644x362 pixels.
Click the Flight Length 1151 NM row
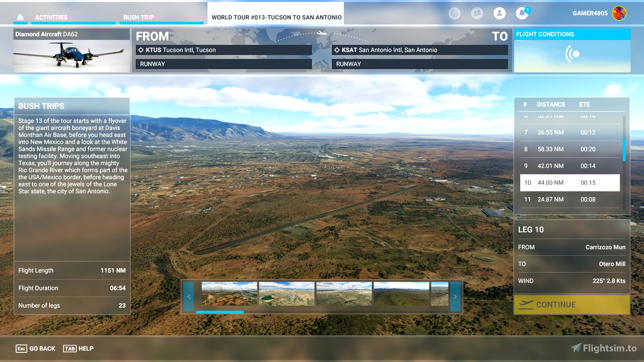pos(72,270)
